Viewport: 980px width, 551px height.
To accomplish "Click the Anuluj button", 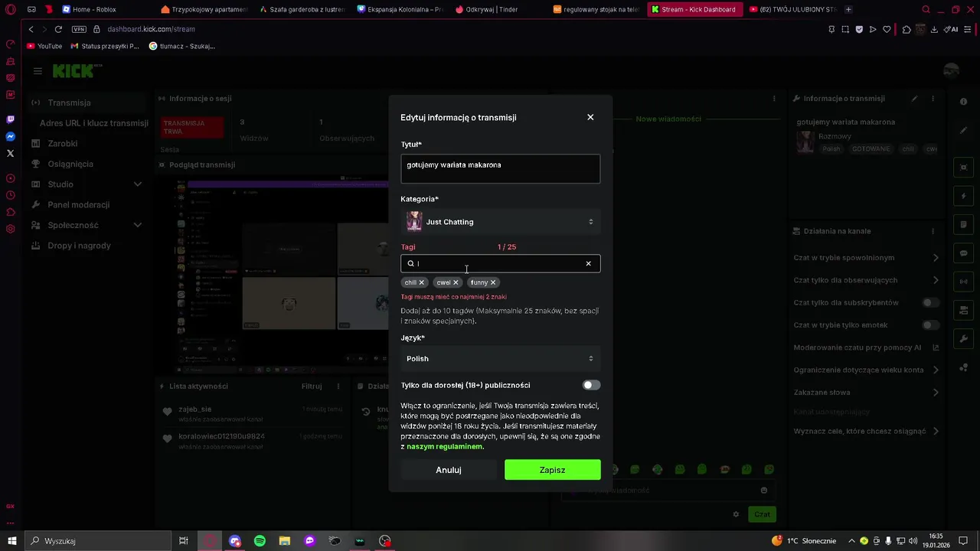I will pyautogui.click(x=449, y=470).
